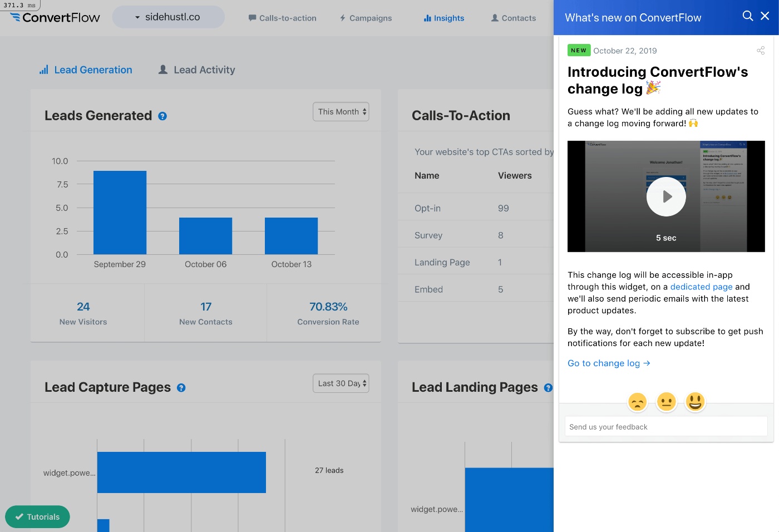
Task: Select the Embed CTA row
Action: 476,289
